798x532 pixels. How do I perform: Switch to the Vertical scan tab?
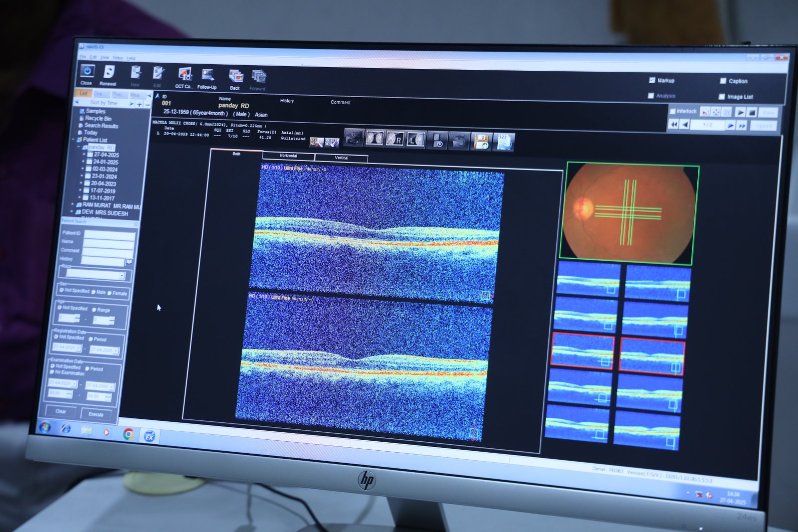[341, 158]
